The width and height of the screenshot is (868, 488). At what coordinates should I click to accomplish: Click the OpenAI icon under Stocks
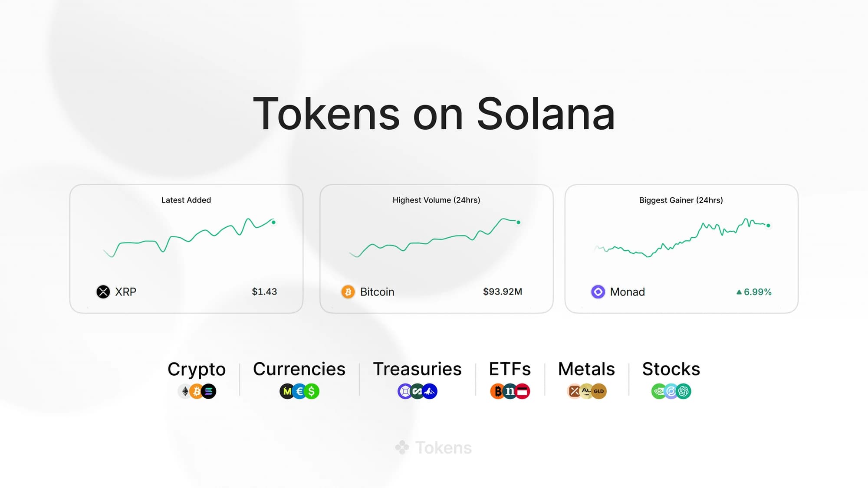tap(684, 391)
